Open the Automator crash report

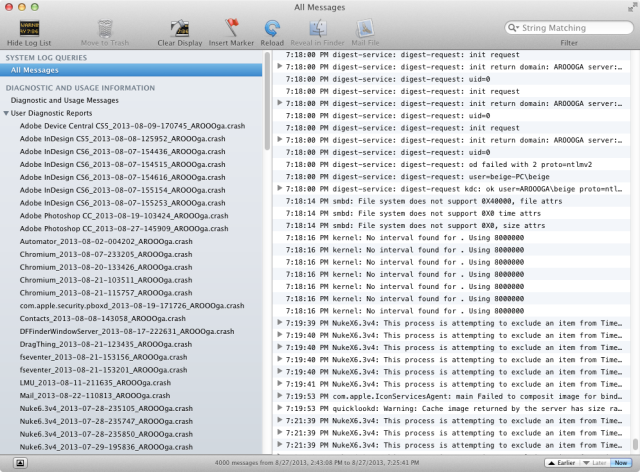pos(106,241)
